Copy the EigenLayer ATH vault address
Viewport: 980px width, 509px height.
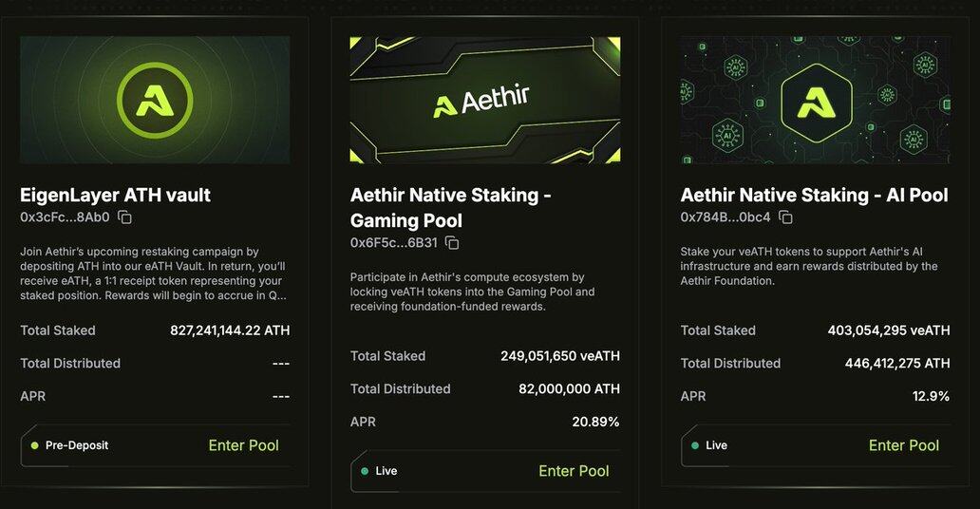coord(124,217)
